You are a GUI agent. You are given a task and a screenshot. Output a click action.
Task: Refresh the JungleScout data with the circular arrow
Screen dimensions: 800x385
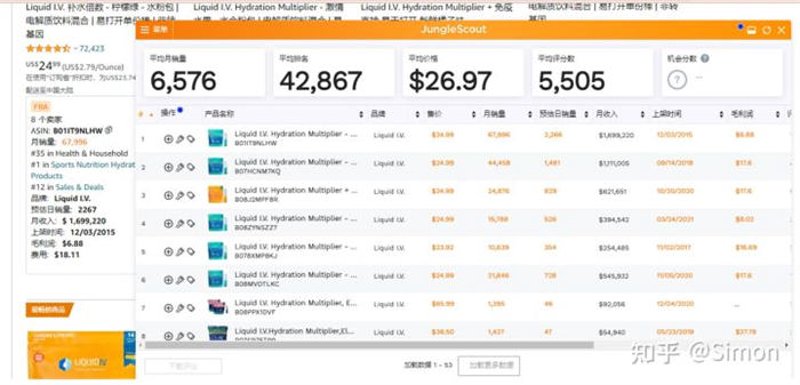pos(766,30)
